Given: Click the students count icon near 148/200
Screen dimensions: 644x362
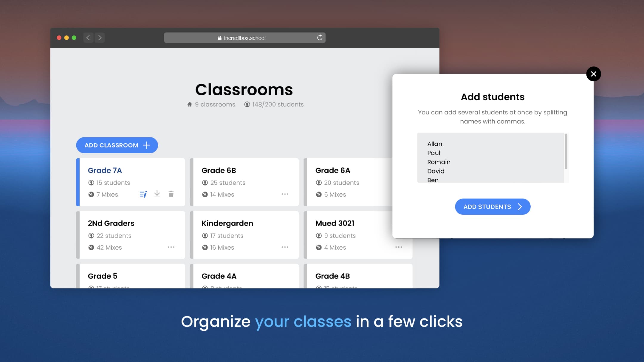Looking at the screenshot, I should (x=246, y=104).
